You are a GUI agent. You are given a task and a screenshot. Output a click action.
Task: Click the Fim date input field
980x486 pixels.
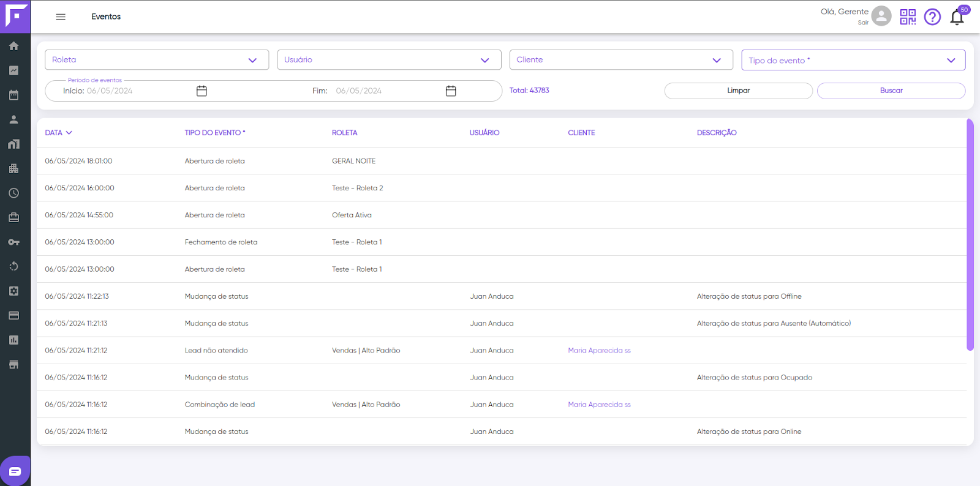tap(358, 91)
